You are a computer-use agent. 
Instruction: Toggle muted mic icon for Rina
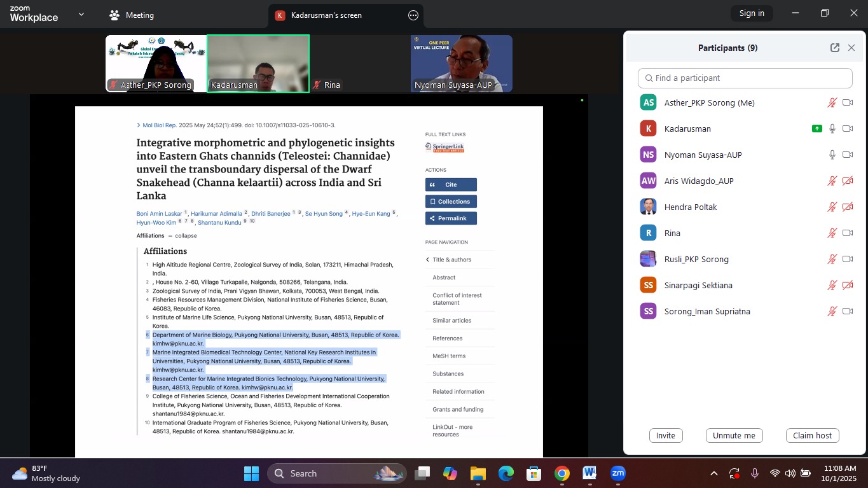(x=832, y=233)
